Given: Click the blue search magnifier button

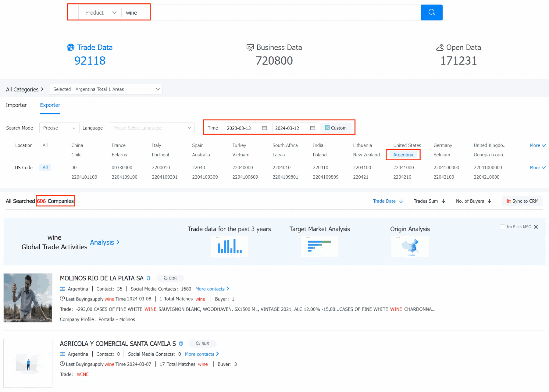Looking at the screenshot, I should (431, 12).
